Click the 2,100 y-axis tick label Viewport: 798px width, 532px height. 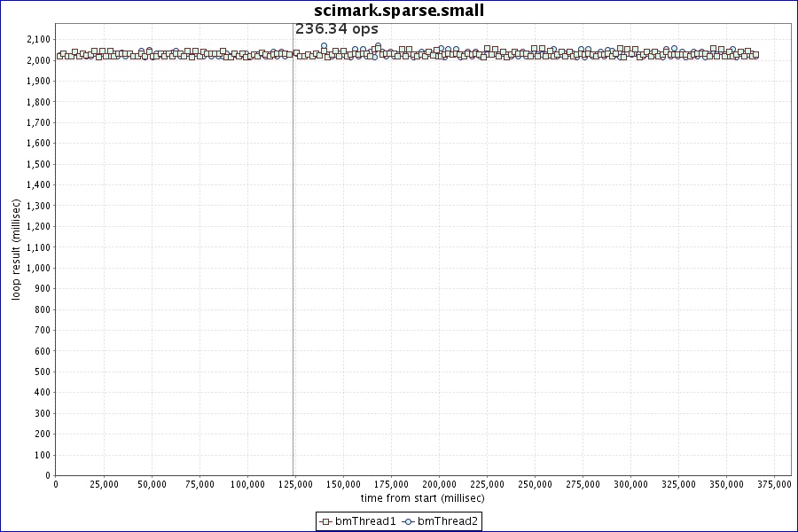point(36,39)
